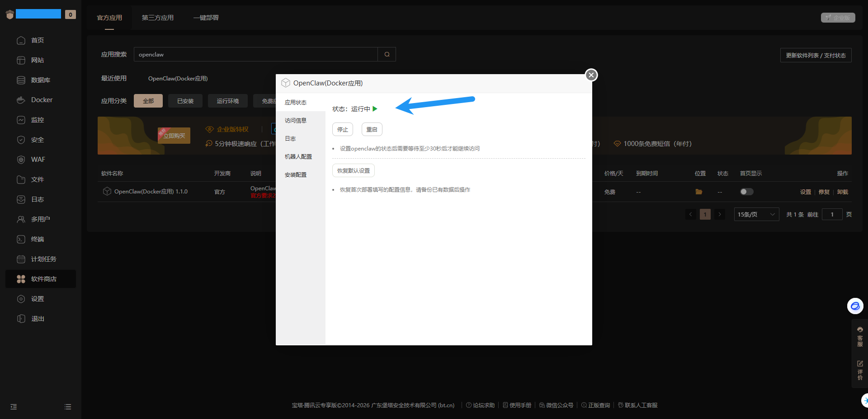Open 机器人配置 section in dialog
This screenshot has height=419, width=868.
pos(298,157)
